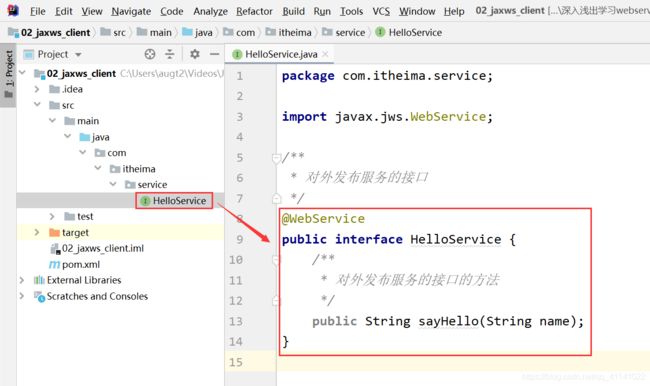
Task: Click the HelloService breadcrumb
Action: 409,32
